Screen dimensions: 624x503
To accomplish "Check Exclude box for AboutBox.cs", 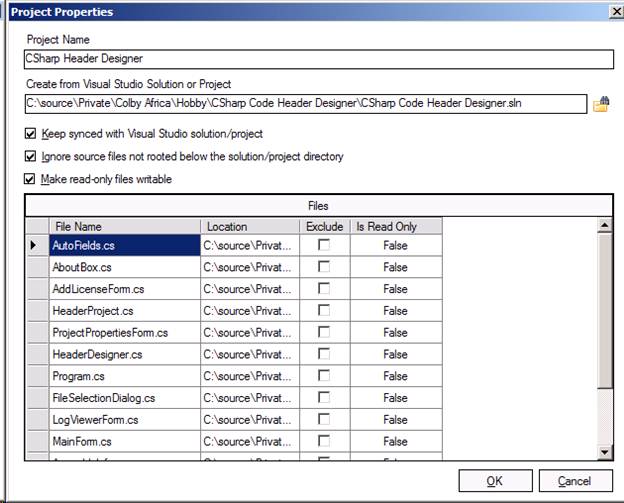I will [324, 267].
